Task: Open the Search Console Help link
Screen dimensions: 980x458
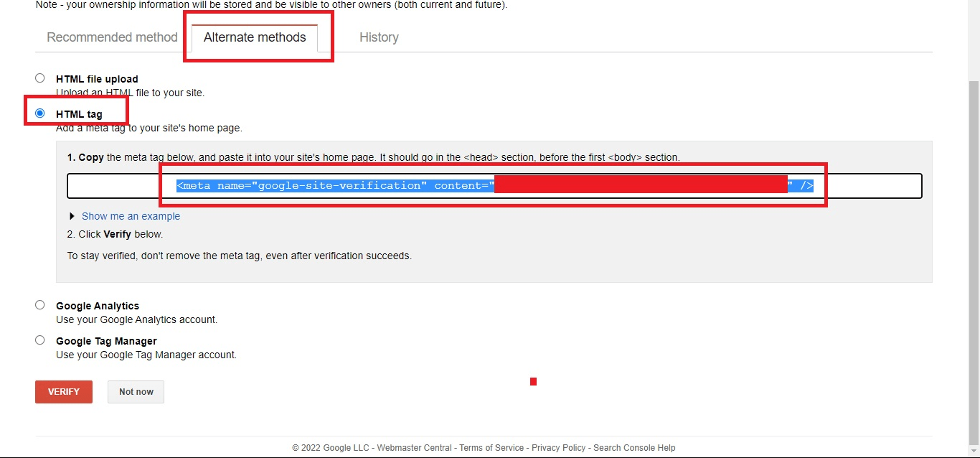Action: click(634, 448)
